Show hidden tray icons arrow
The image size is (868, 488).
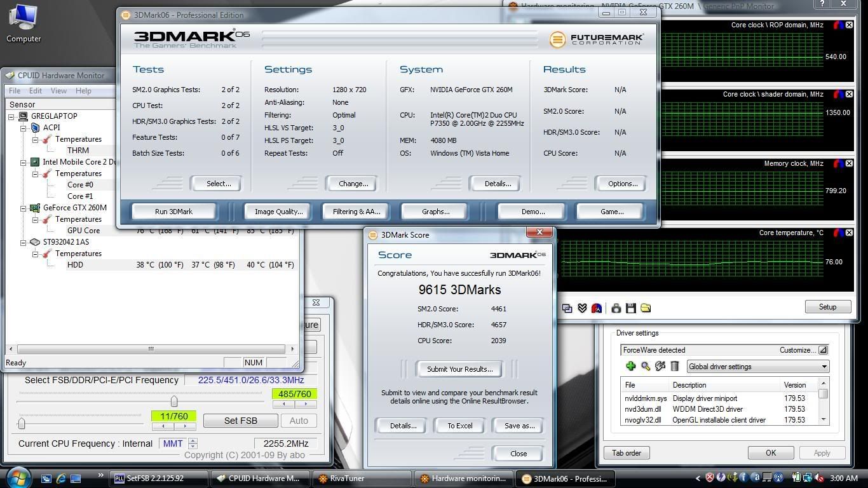coord(698,478)
